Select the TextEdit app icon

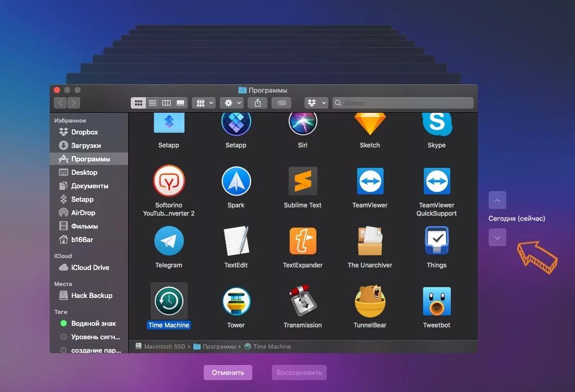click(x=236, y=241)
